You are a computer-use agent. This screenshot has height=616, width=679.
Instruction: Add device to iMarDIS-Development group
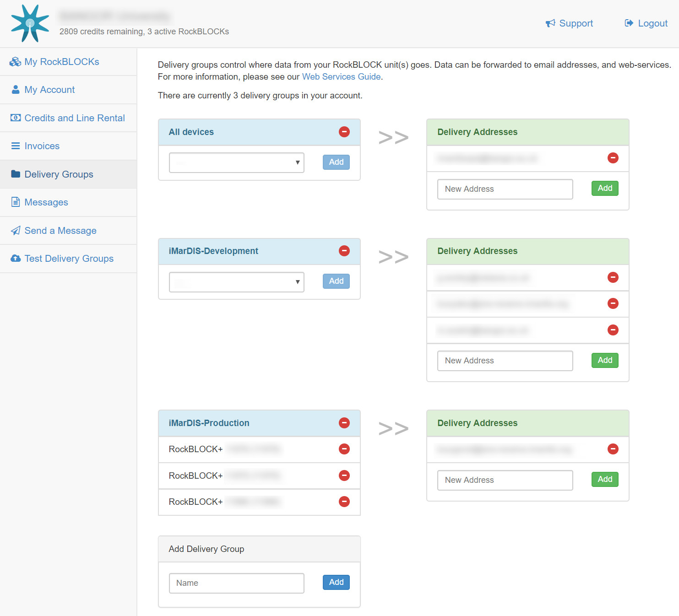click(336, 281)
